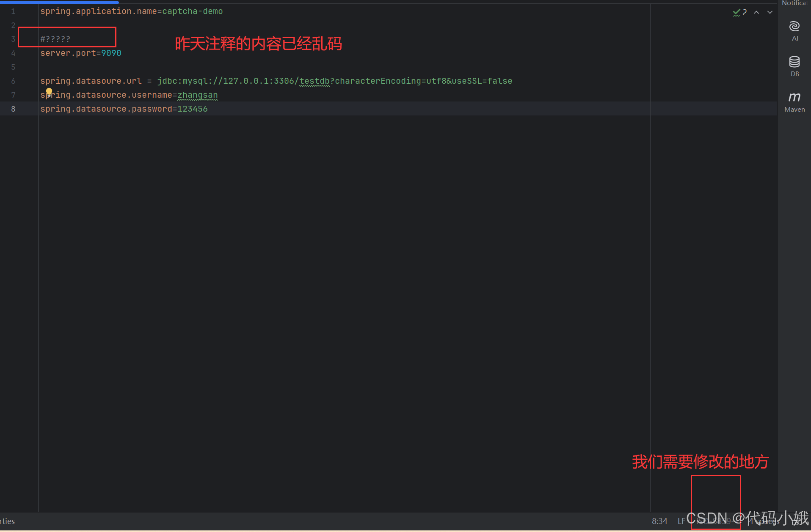Click the testdb word in the URL
This screenshot has height=532, width=811.
coord(314,81)
